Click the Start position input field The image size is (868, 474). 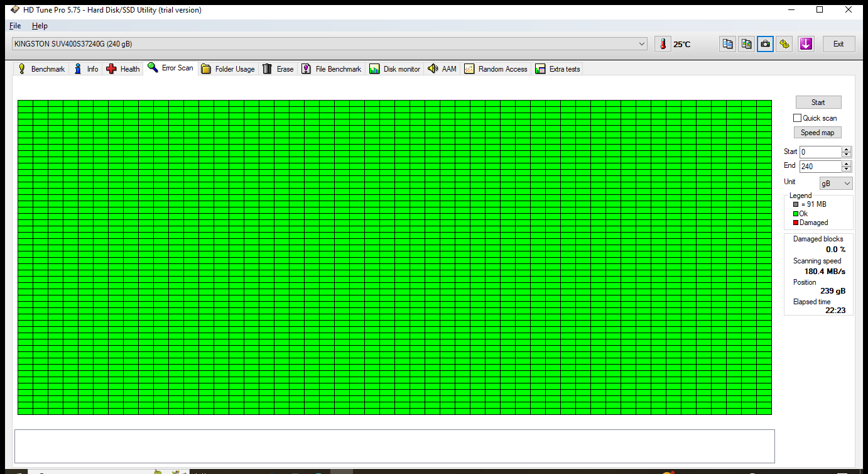[820, 152]
